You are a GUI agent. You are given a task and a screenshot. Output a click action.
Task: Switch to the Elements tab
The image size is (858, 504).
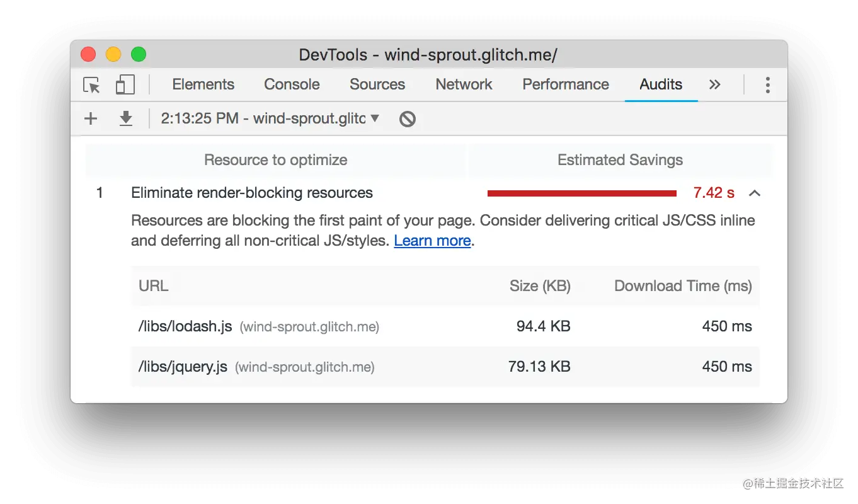pyautogui.click(x=203, y=84)
